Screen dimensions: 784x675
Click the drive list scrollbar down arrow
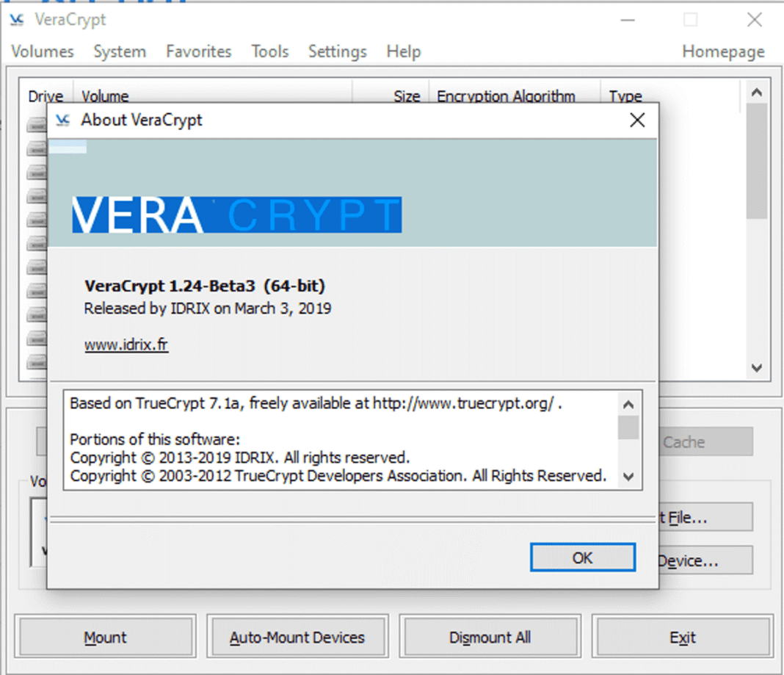click(757, 368)
